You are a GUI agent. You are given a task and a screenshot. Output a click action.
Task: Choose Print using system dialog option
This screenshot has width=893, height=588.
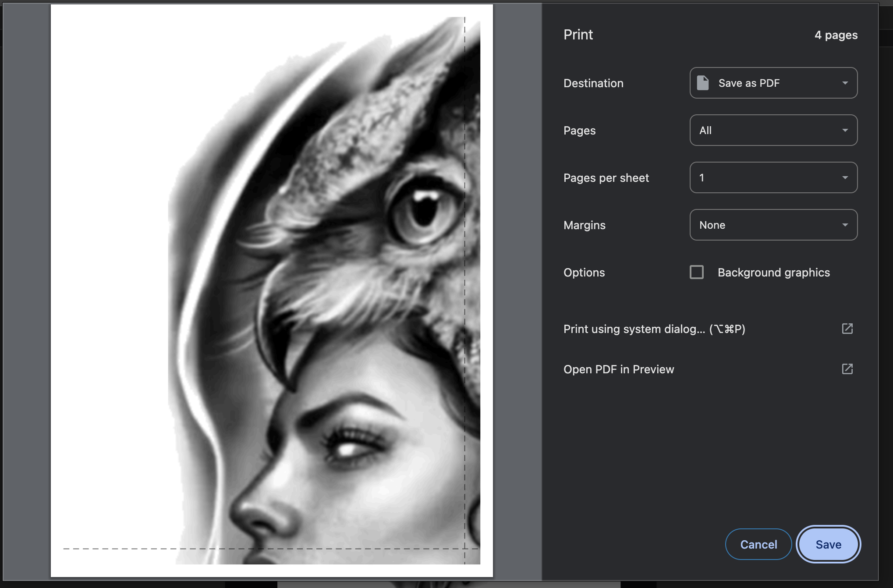(x=654, y=329)
